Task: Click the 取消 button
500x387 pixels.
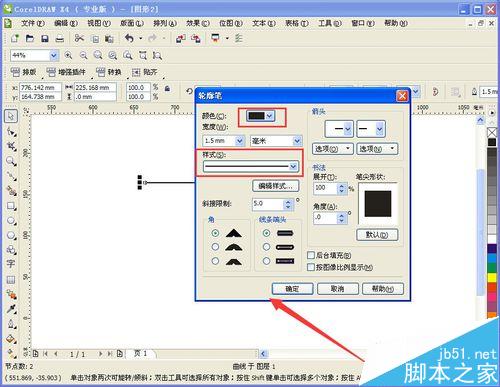Action: pos(338,289)
